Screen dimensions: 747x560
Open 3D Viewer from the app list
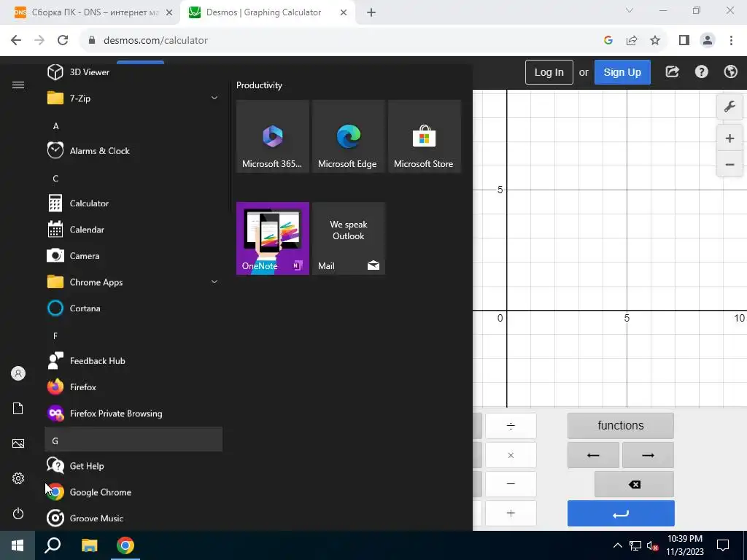tap(133, 72)
